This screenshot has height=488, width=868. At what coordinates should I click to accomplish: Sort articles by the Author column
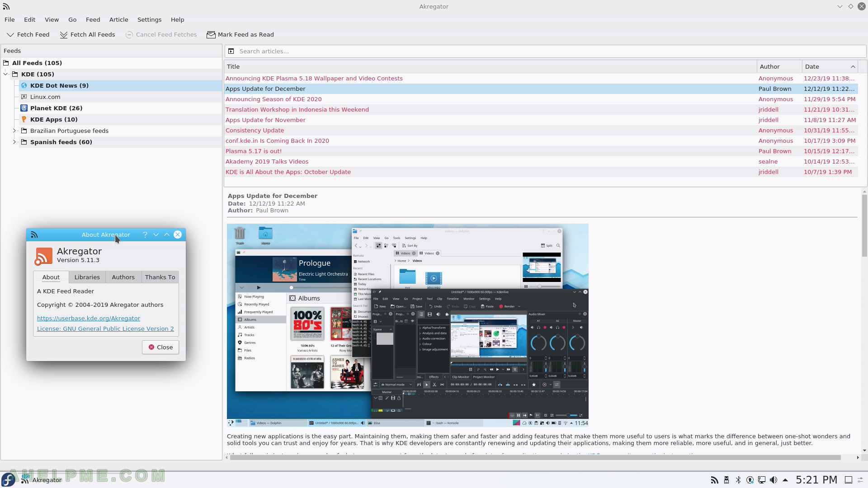coord(779,66)
